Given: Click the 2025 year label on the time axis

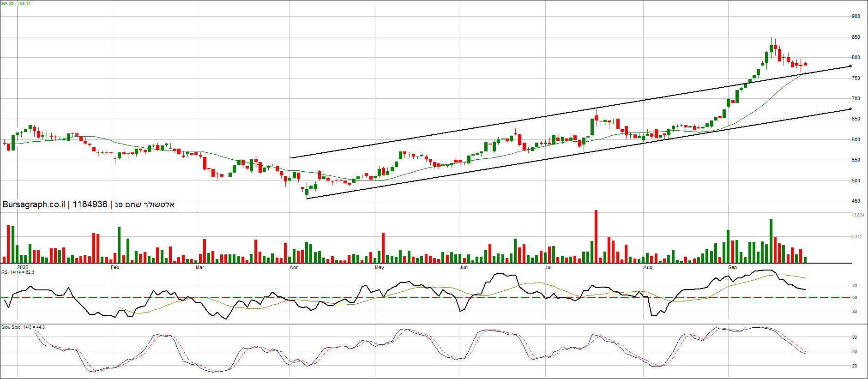Looking at the screenshot, I should pyautogui.click(x=22, y=267).
